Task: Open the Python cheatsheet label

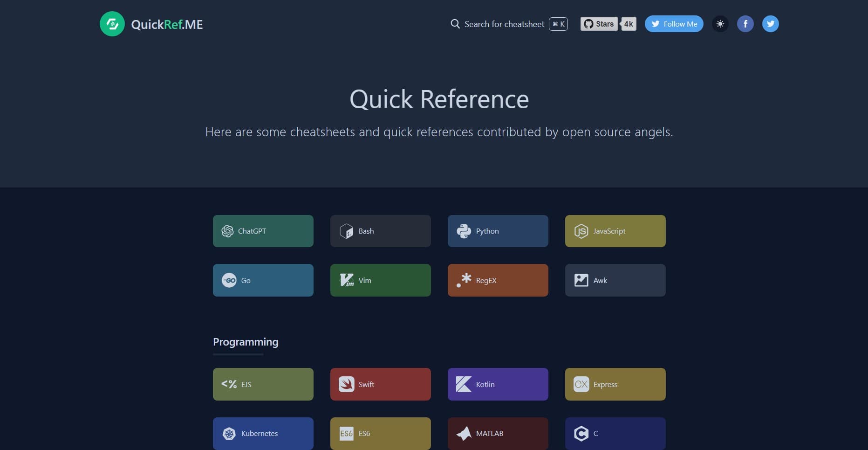Action: [487, 231]
